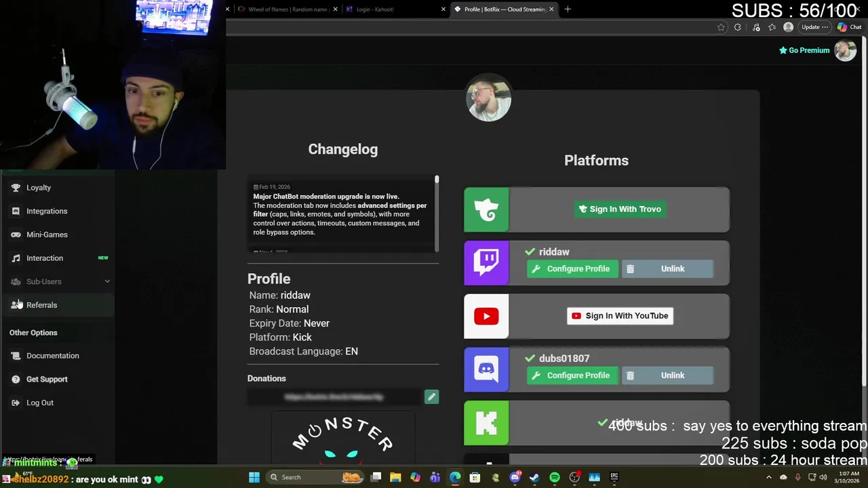This screenshot has width=868, height=488.
Task: Click the Documentation page icon
Action: [16, 356]
